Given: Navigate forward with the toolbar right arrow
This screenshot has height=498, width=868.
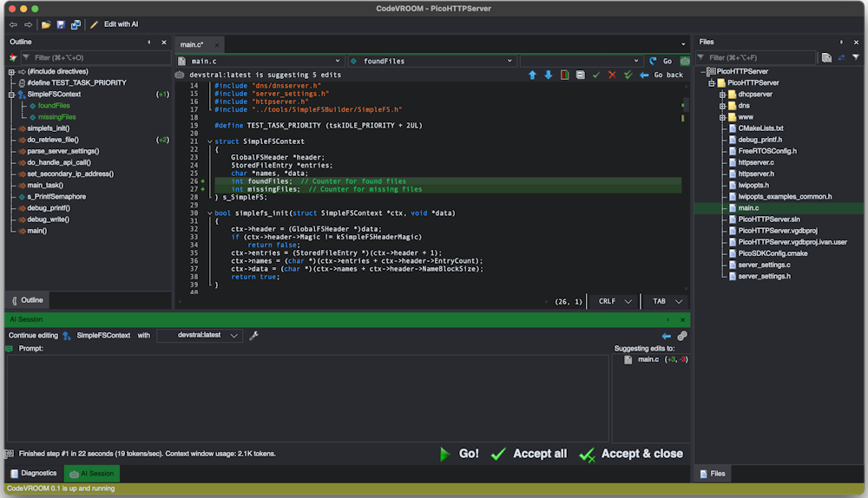Looking at the screenshot, I should tap(29, 24).
